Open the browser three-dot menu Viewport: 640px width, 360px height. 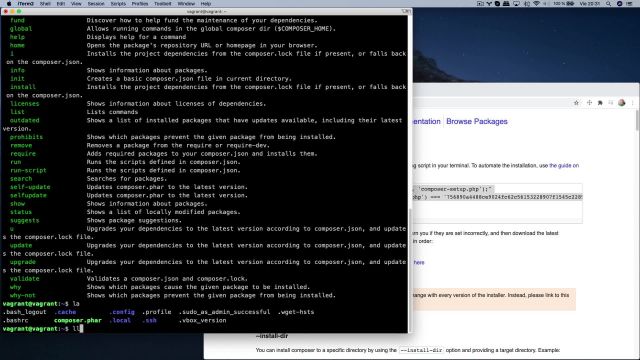click(x=633, y=103)
